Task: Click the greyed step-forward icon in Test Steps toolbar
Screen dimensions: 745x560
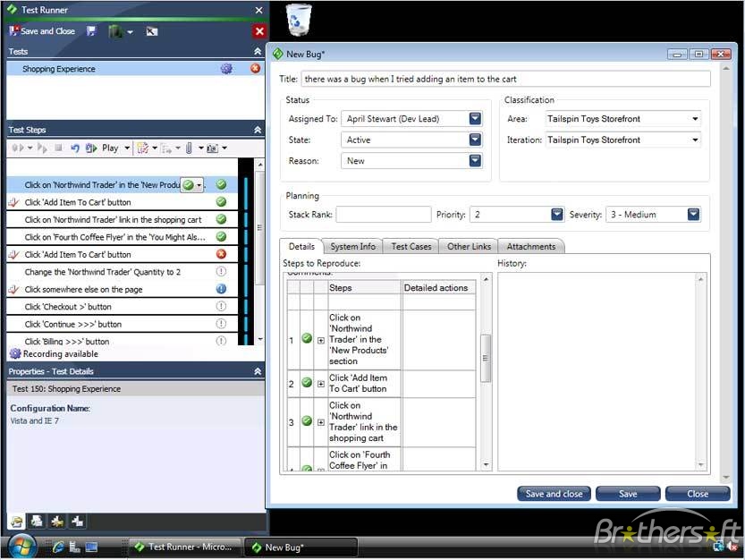Action: coord(42,148)
